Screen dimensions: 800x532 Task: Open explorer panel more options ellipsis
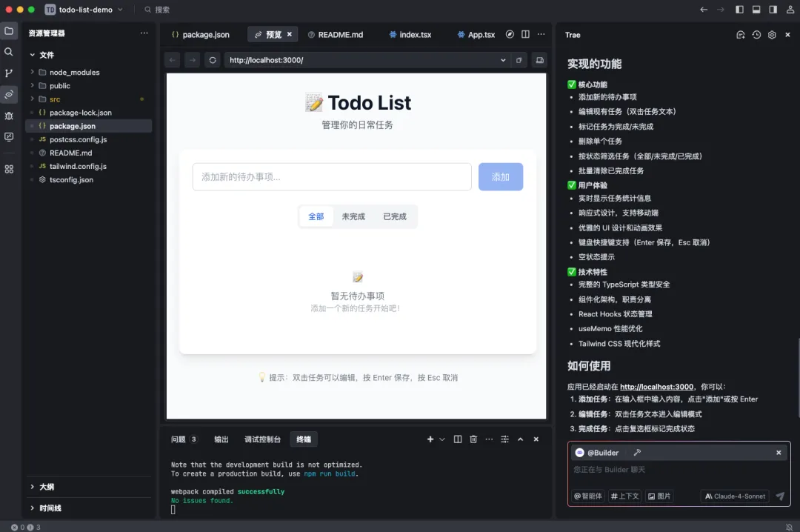pos(144,33)
